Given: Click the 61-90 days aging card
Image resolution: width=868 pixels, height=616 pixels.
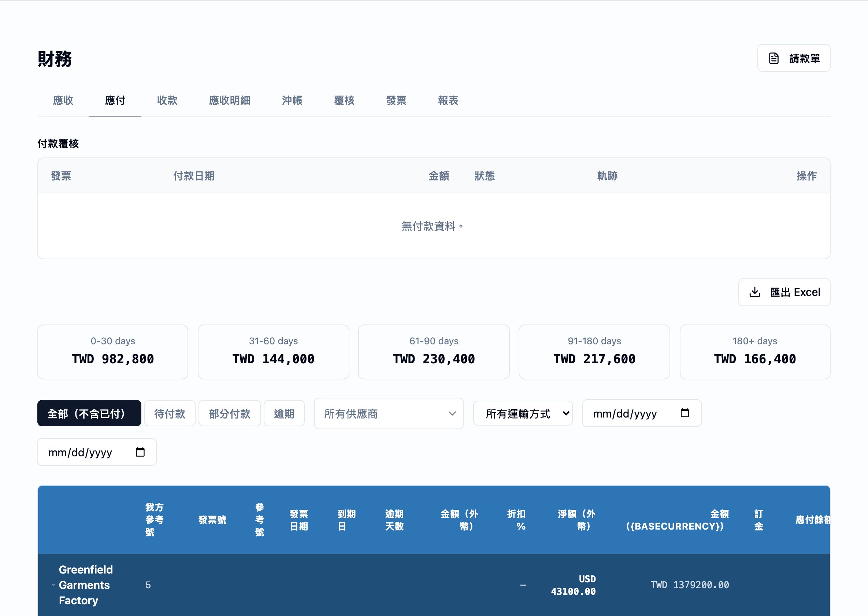Looking at the screenshot, I should point(434,352).
